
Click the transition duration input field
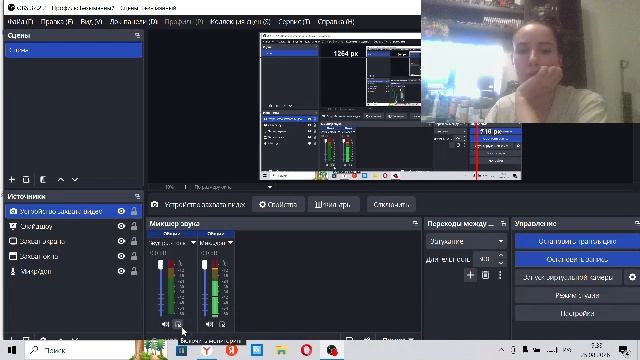[x=485, y=259]
